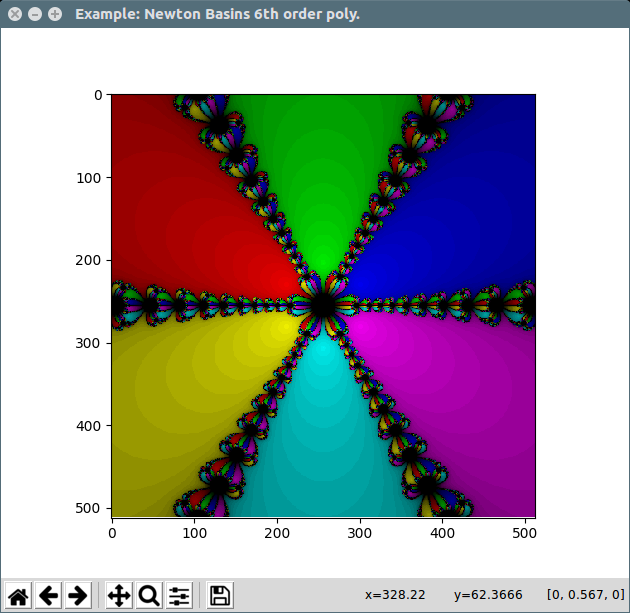
Task: Save the figure with the floppy disk icon
Action: click(220, 596)
